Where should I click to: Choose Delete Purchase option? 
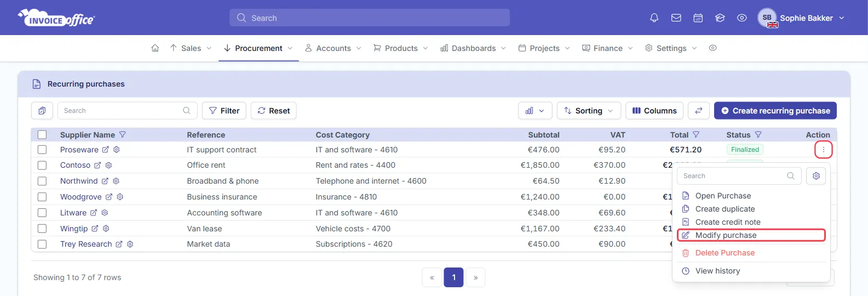(x=725, y=253)
